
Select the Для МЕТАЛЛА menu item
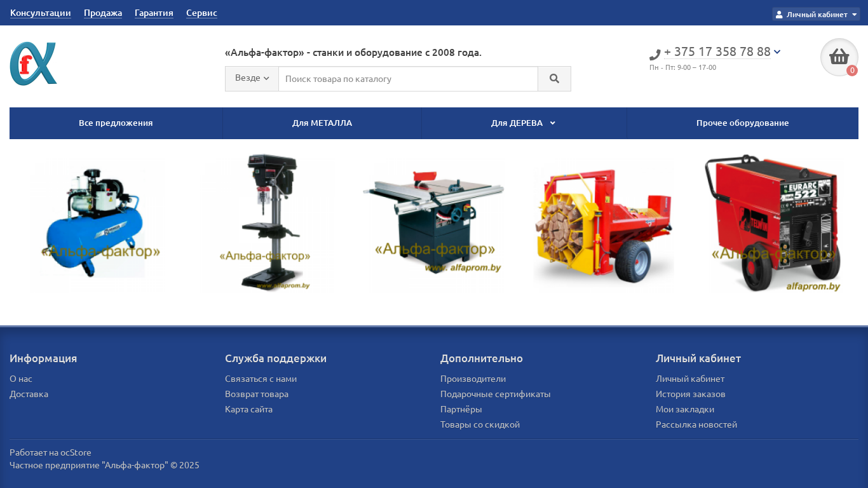tap(322, 123)
